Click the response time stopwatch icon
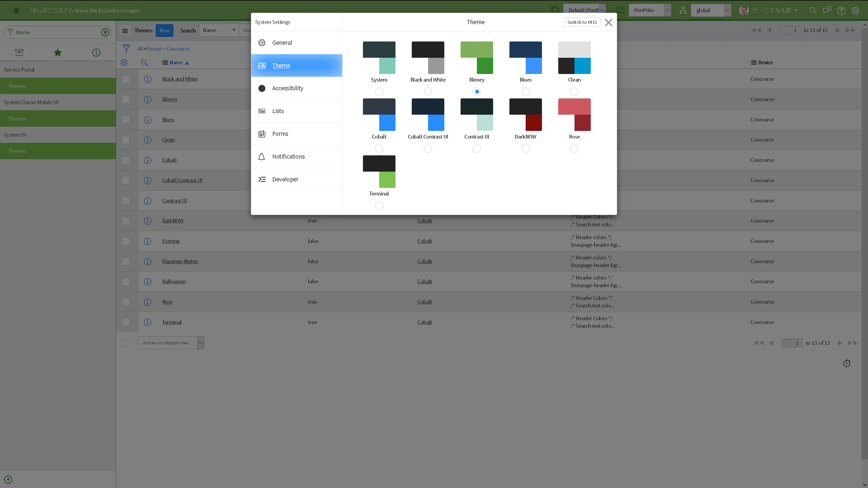The image size is (868, 488). coord(847,363)
